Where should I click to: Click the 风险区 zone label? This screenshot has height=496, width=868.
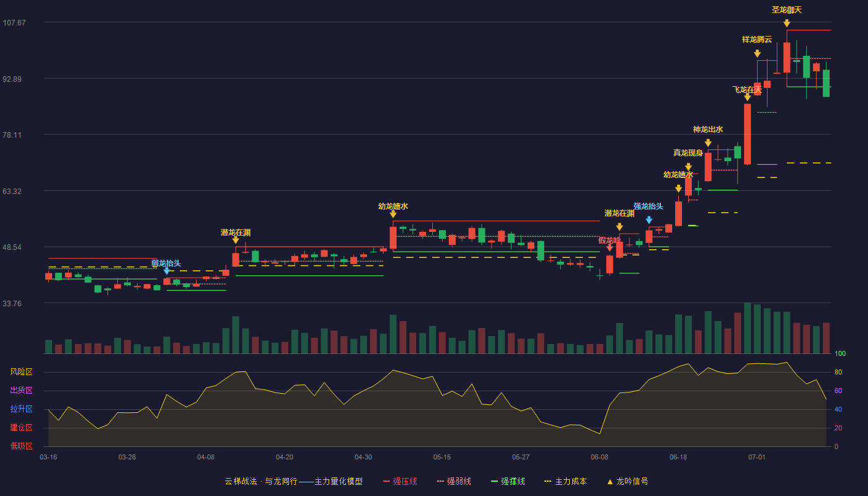click(x=22, y=372)
